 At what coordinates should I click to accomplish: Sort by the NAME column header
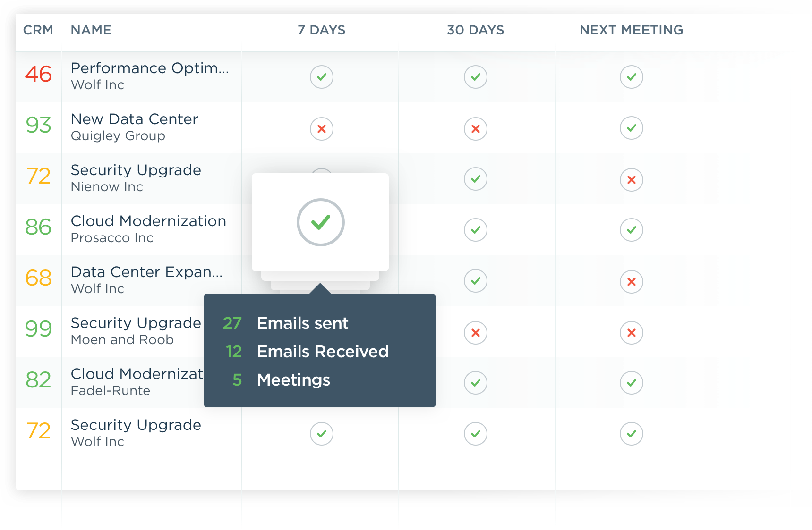[x=91, y=30]
